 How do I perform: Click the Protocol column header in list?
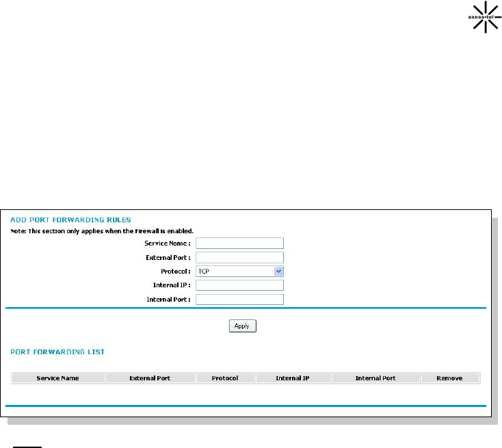(x=225, y=378)
